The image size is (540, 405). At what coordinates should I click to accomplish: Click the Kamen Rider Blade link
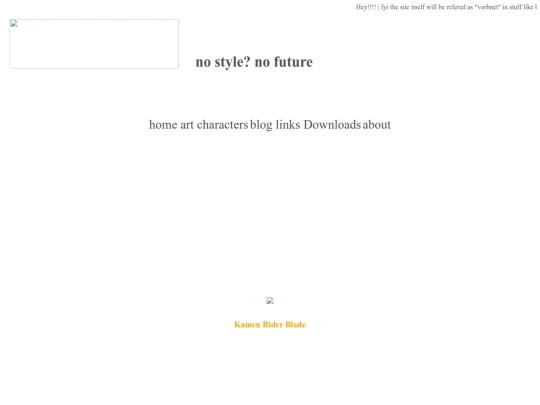[270, 324]
